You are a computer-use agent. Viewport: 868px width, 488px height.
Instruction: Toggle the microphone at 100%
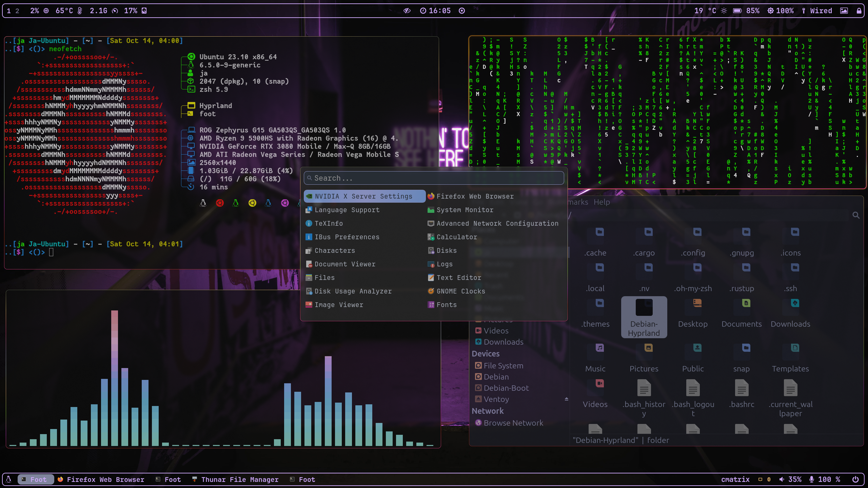coord(825,479)
